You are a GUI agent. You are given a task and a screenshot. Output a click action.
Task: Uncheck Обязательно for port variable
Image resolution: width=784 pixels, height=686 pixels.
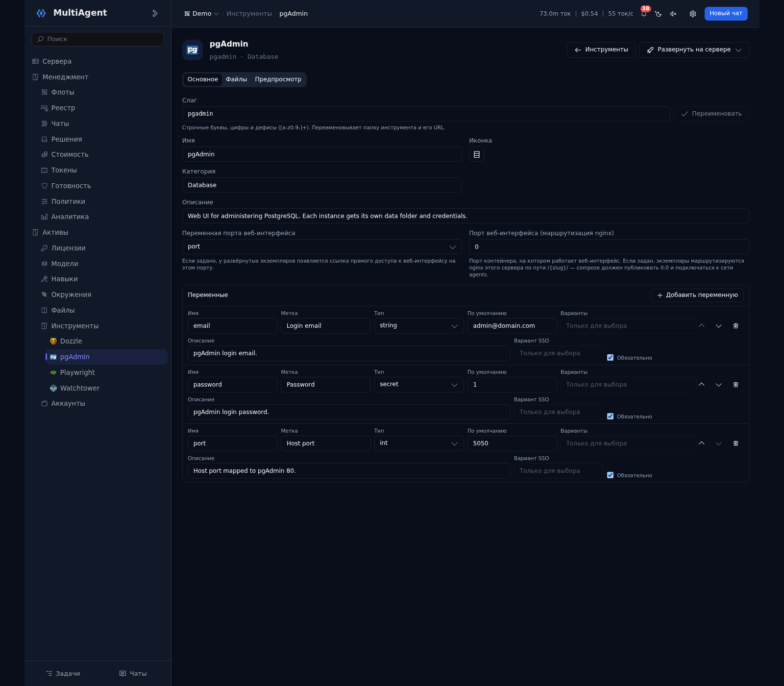pyautogui.click(x=610, y=475)
